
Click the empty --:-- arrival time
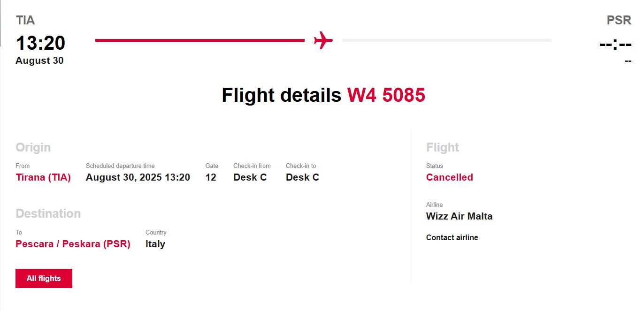(x=615, y=45)
